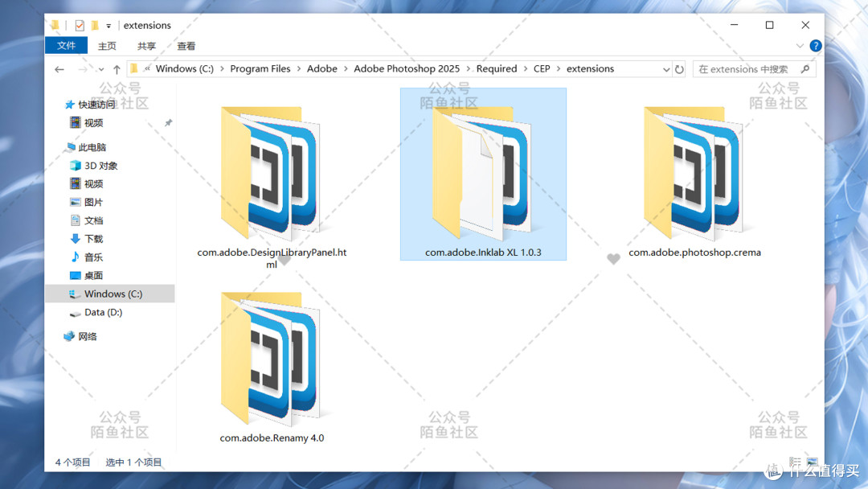Screen dimensions: 868x489
Task: Refresh the extensions folder view
Action: tap(679, 69)
